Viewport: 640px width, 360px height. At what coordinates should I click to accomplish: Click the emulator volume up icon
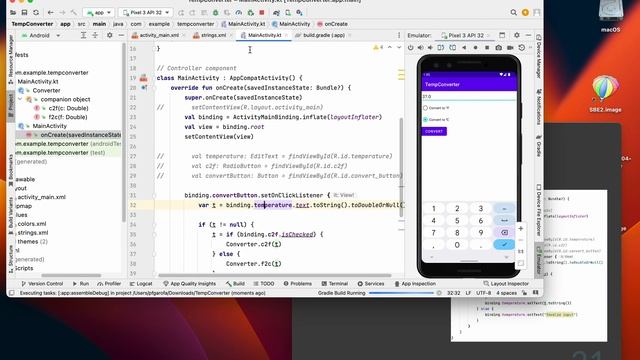click(420, 48)
